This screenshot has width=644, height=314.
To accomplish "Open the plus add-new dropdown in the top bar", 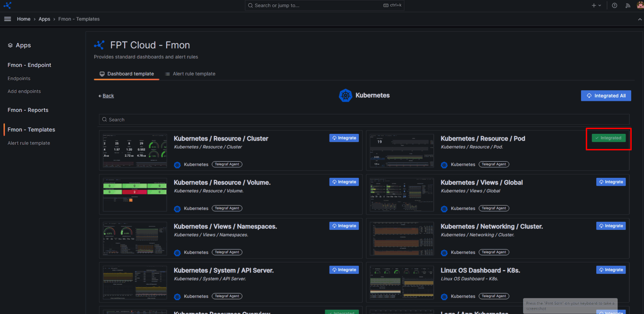I will coord(596,6).
